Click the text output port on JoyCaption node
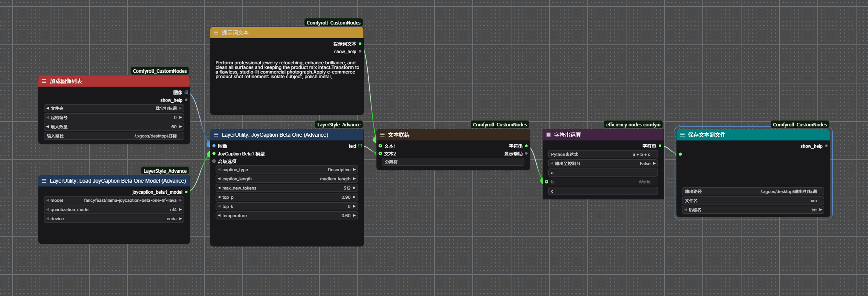 [360, 146]
